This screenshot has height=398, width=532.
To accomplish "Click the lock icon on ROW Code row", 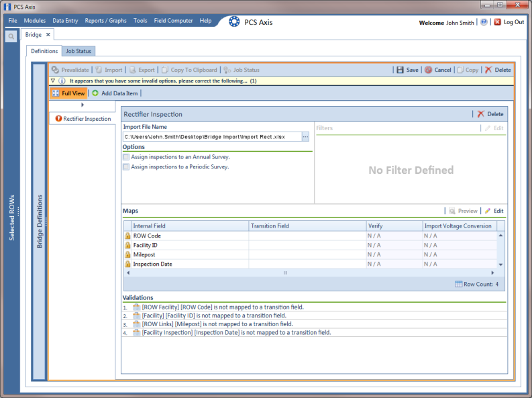I will pyautogui.click(x=127, y=236).
